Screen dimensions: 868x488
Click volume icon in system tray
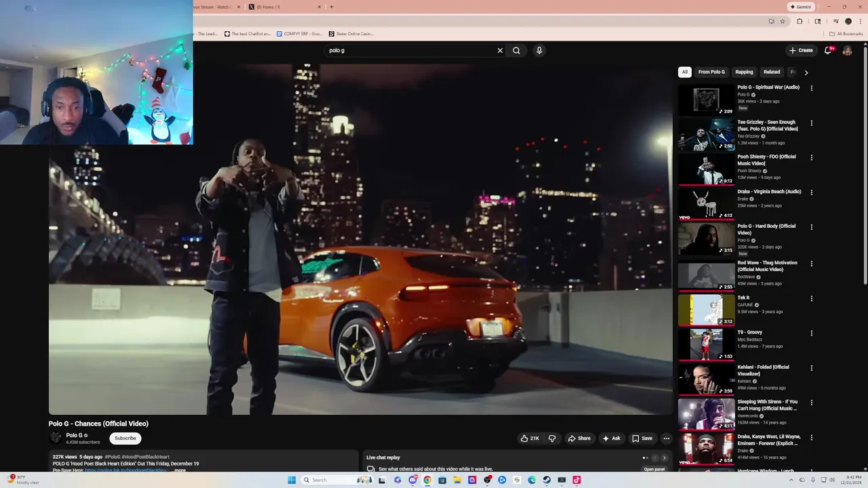[833, 480]
